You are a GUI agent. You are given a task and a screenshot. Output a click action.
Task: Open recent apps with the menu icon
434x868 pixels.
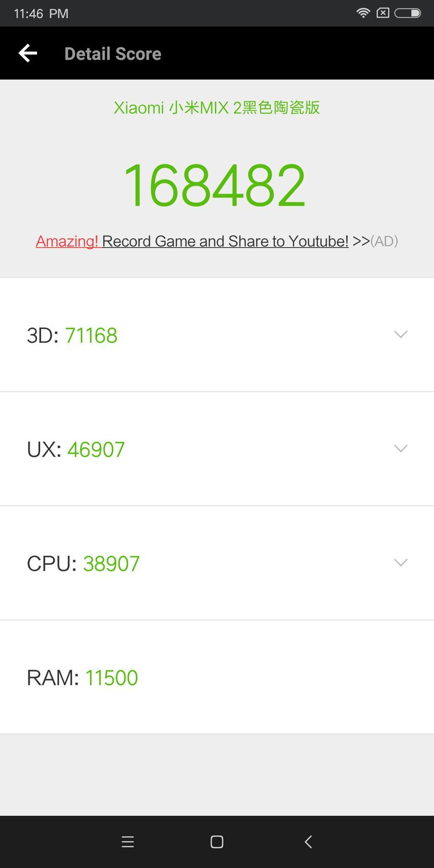coord(128,842)
